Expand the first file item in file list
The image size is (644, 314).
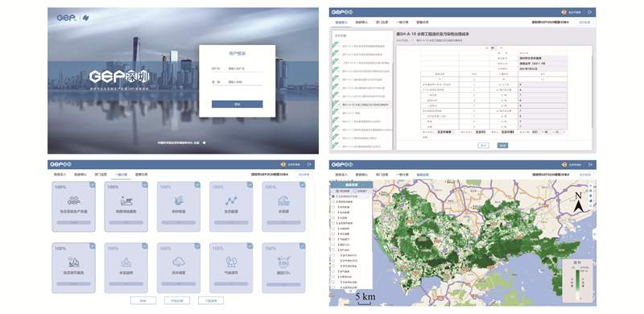(336, 46)
